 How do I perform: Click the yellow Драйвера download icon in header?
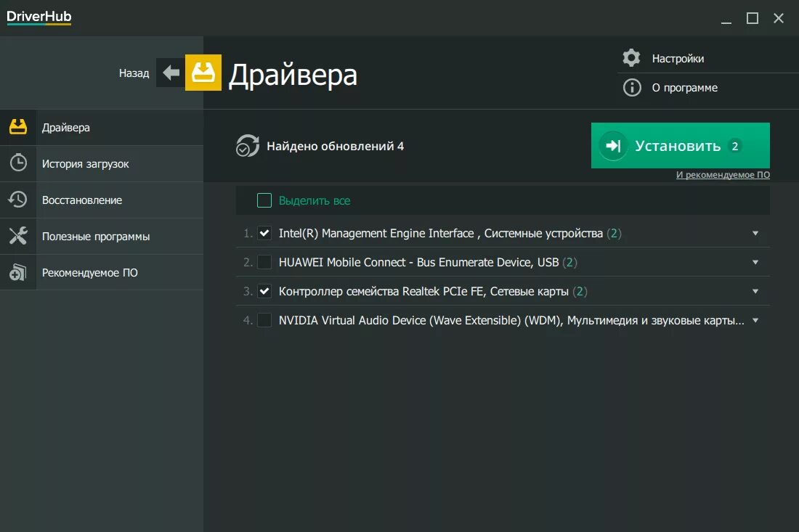coord(203,73)
